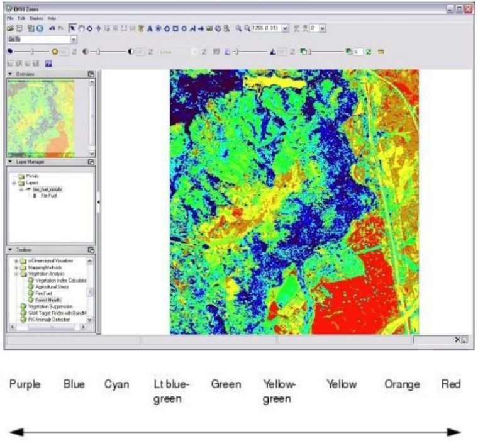Open the zoom percentage dropdown
The width and height of the screenshot is (478, 448).
286,28
